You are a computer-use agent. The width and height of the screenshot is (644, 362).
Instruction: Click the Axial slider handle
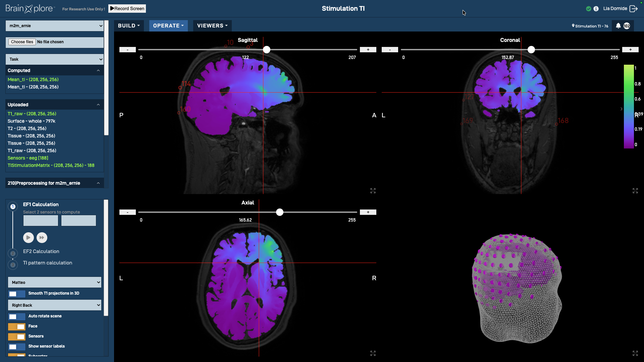pos(280,212)
